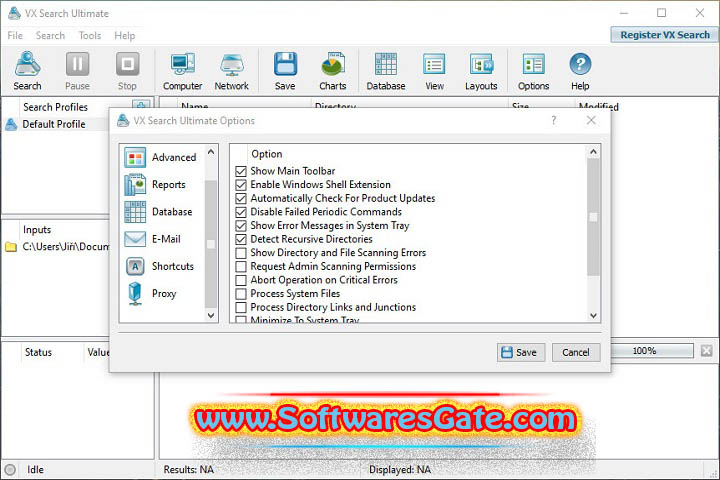The image size is (720, 480).
Task: Open the Search menu
Action: 51,35
